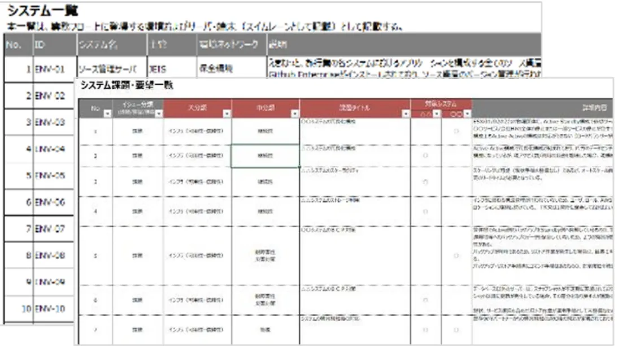Select the highlighted 中分類 cell in issue row 2
644x346 pixels.
[266, 155]
